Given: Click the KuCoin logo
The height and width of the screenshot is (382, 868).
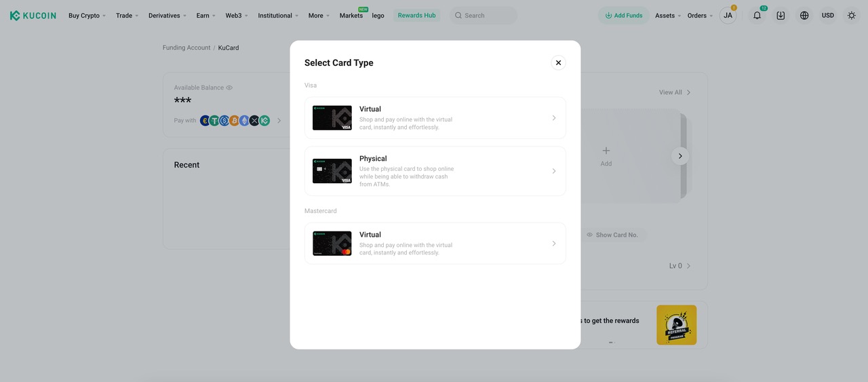Looking at the screenshot, I should [33, 16].
